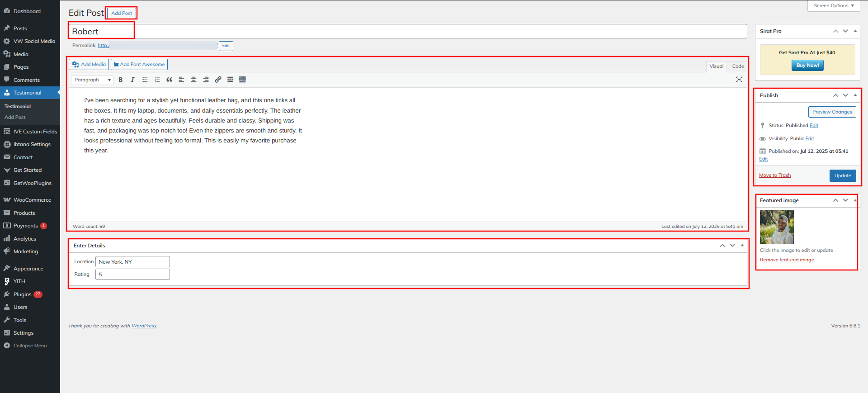
Task: Open the WooCommerce menu in sidebar
Action: click(x=32, y=200)
